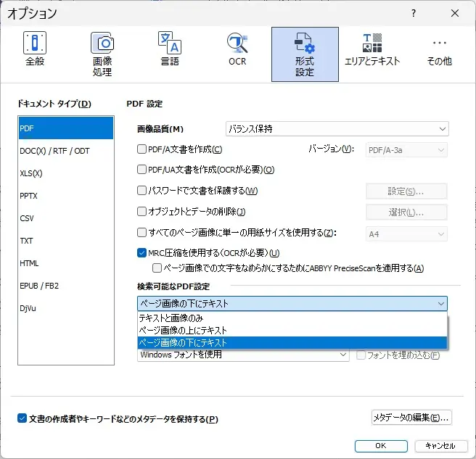Select XLS(X) document type
This screenshot has height=459, width=476.
(x=66, y=173)
